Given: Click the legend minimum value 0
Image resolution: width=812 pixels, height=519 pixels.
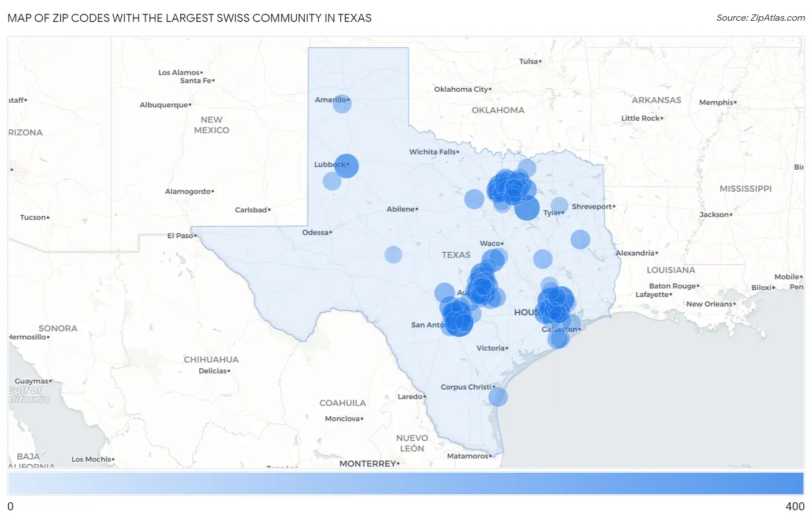Looking at the screenshot, I should click(x=10, y=506).
